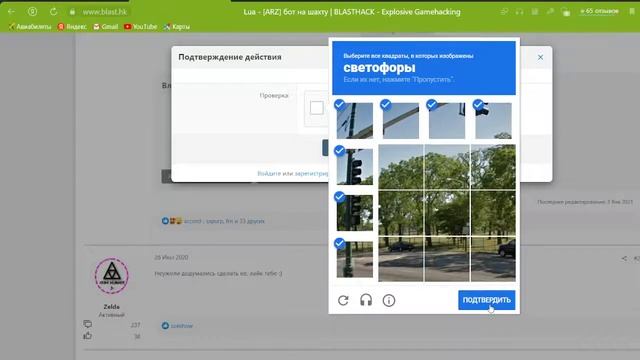Open the Карты bookmark
This screenshot has height=360, width=640.
[x=177, y=27]
